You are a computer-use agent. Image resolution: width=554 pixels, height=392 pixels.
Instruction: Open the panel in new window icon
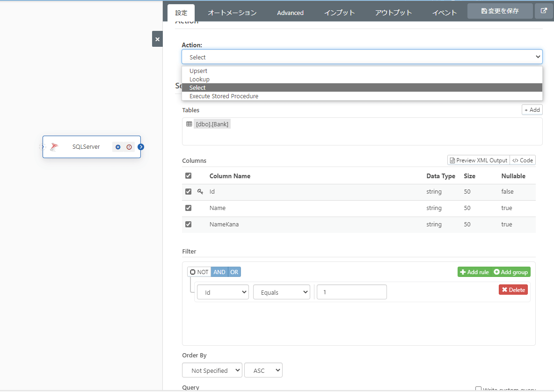coord(544,11)
